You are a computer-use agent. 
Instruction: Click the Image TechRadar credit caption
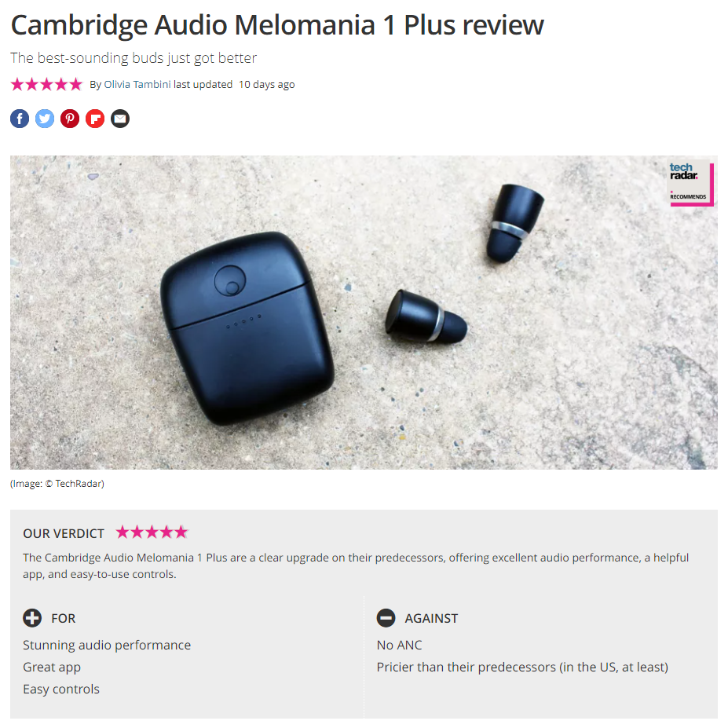[x=57, y=484]
